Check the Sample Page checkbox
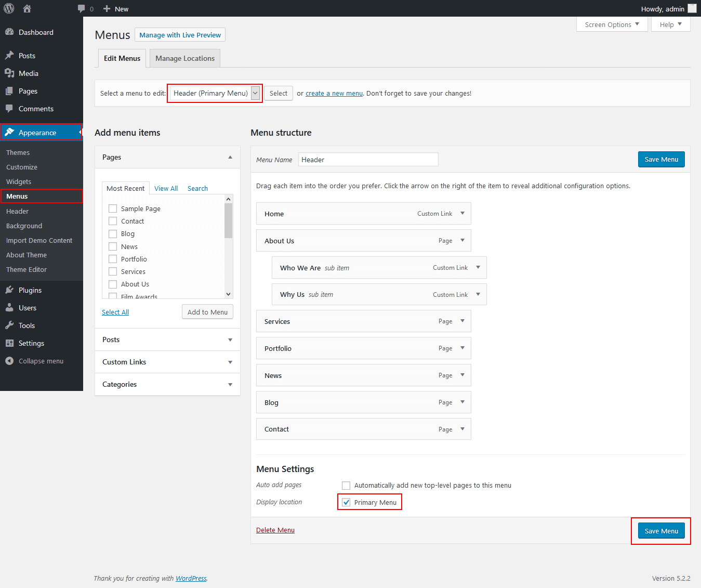 113,208
